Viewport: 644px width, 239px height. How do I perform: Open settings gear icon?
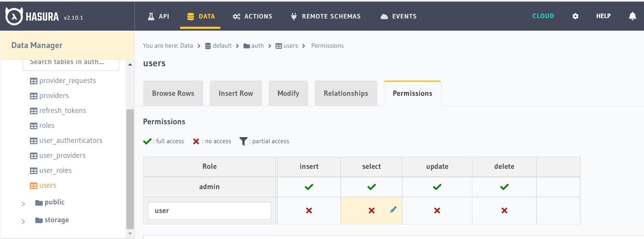tap(575, 16)
